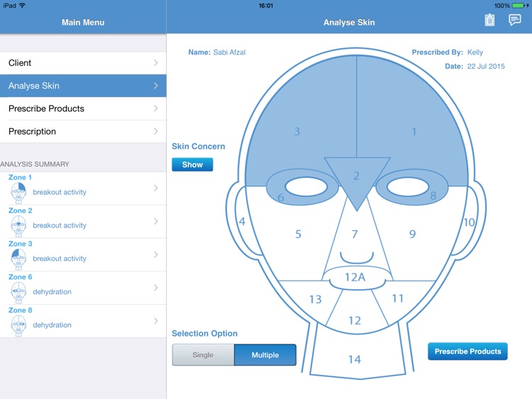Open Zone 3 breakout activity chevron

pos(156,254)
